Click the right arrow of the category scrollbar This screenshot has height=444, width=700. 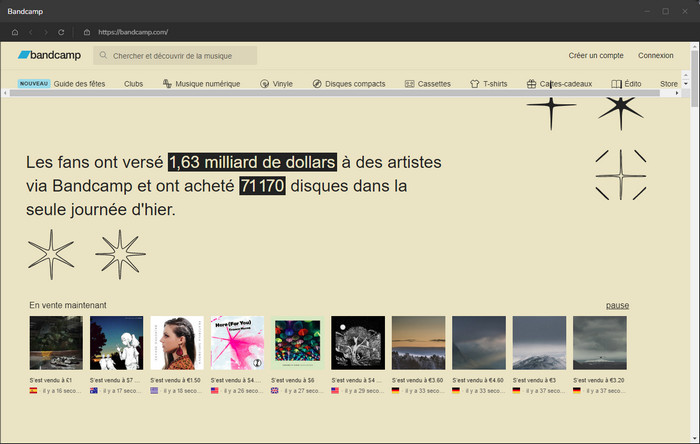coord(677,93)
